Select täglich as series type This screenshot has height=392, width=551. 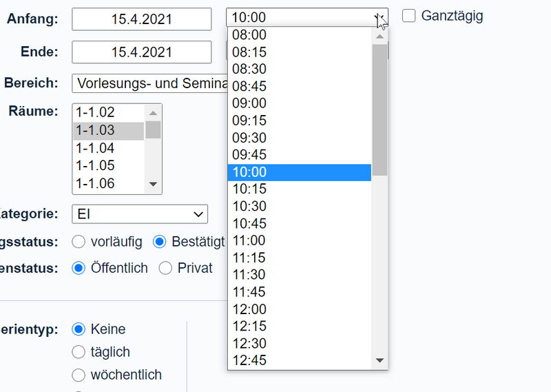(x=79, y=352)
